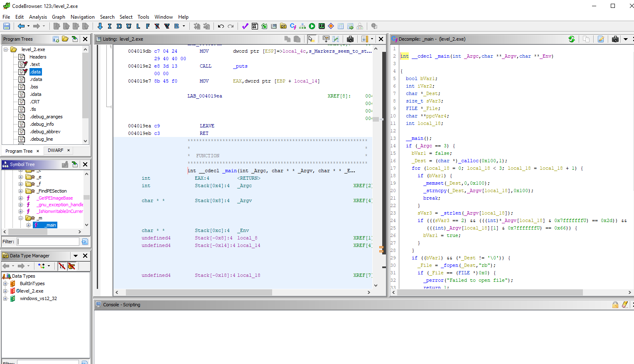Open Program Trees folder icon
The image size is (634, 364).
65,39
